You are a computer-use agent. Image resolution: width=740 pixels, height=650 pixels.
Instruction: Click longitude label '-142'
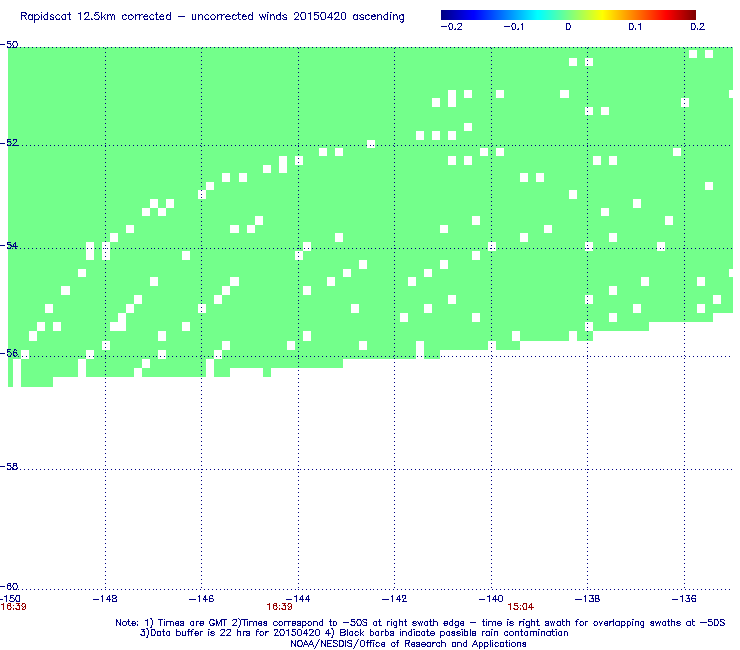tap(395, 599)
